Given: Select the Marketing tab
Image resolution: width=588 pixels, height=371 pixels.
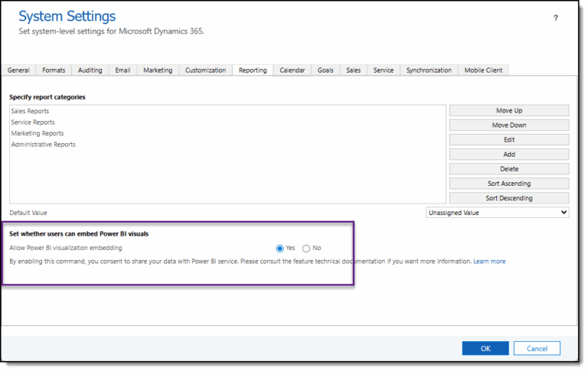Looking at the screenshot, I should pyautogui.click(x=158, y=70).
